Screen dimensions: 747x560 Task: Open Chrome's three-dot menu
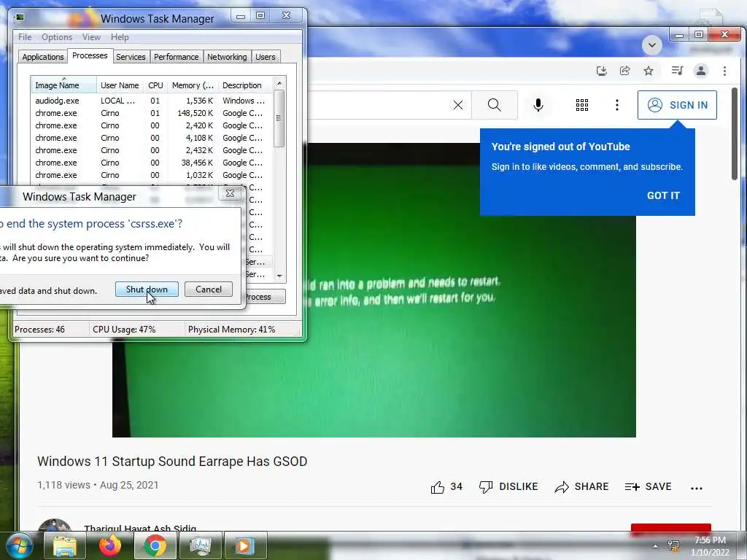724,71
